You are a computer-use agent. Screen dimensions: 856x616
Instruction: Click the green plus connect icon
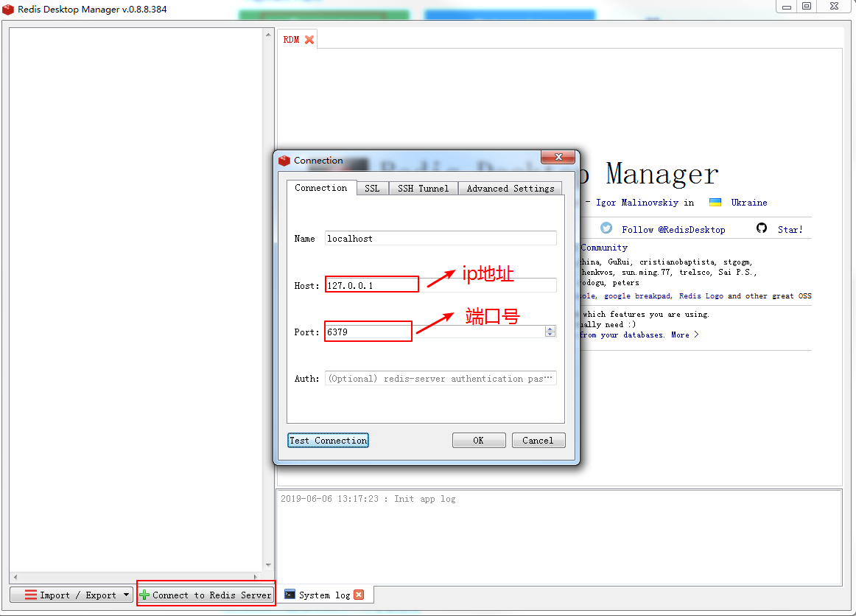[144, 595]
